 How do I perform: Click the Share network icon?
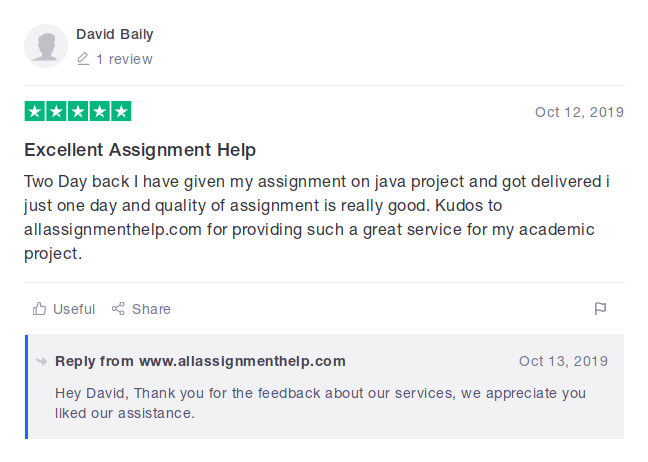(118, 309)
